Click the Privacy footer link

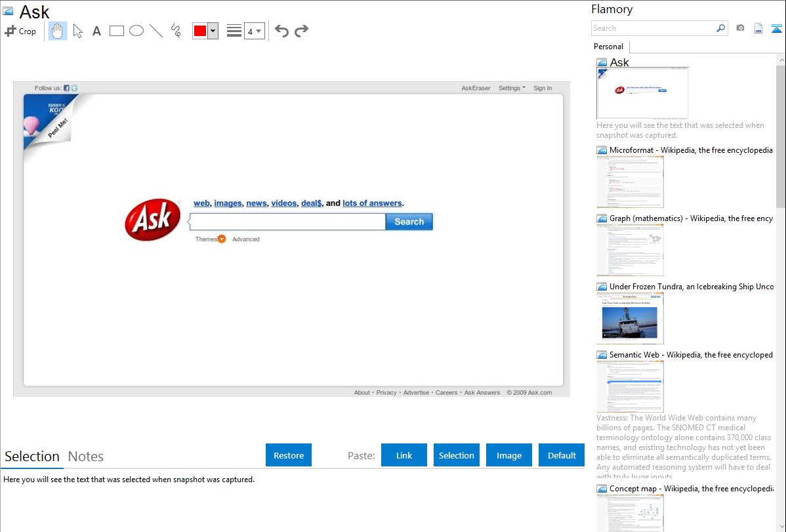386,393
